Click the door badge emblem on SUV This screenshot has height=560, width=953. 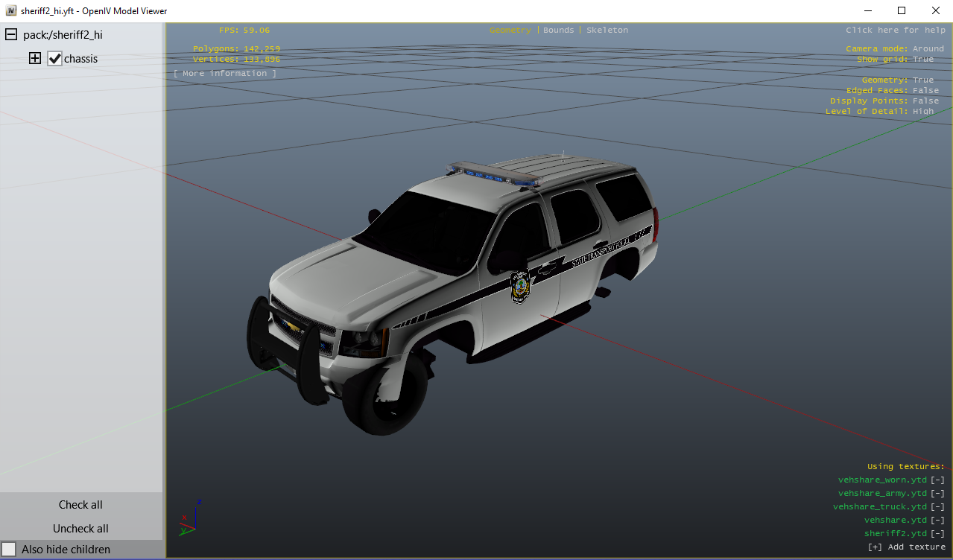pyautogui.click(x=520, y=287)
